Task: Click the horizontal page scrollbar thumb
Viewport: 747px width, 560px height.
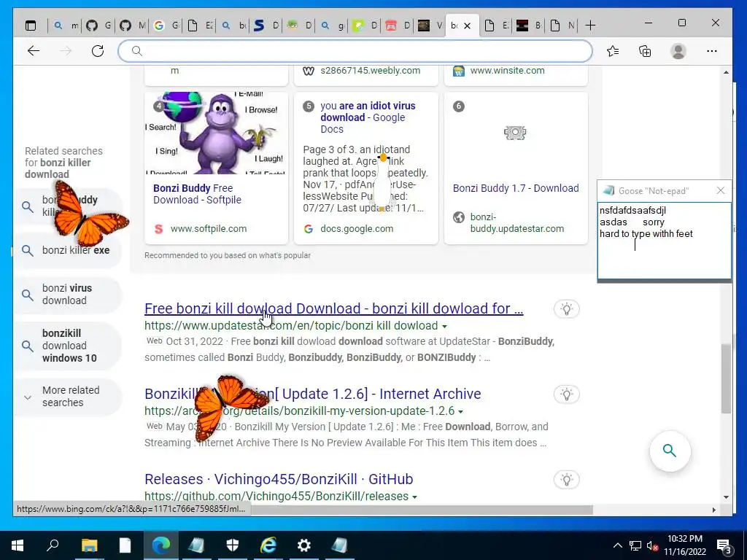Action: 422,510
